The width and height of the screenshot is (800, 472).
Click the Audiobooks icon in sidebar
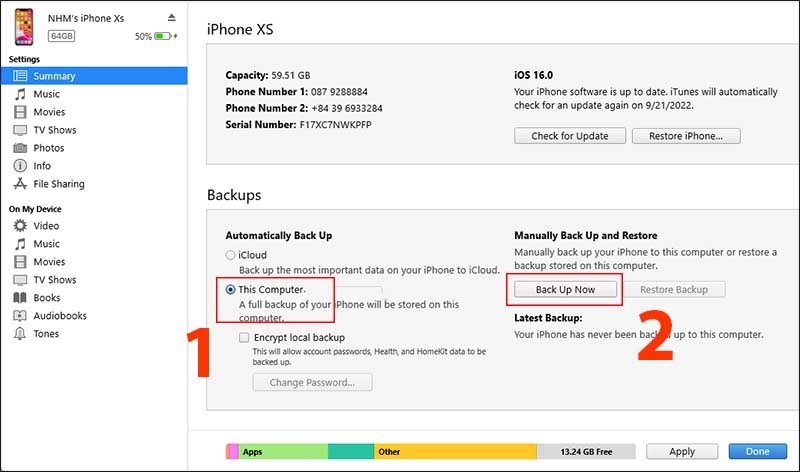[x=20, y=316]
